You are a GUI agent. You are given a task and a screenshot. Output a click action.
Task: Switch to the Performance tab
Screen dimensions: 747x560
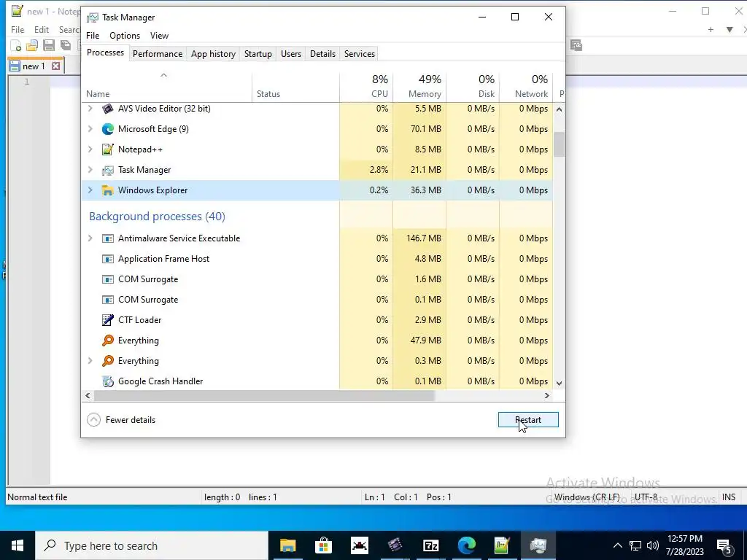tap(158, 54)
